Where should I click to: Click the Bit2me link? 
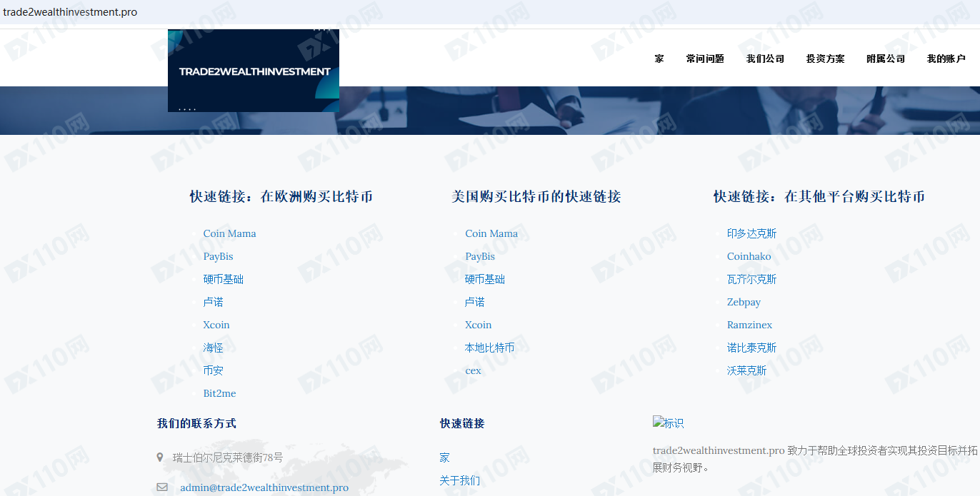coord(219,393)
